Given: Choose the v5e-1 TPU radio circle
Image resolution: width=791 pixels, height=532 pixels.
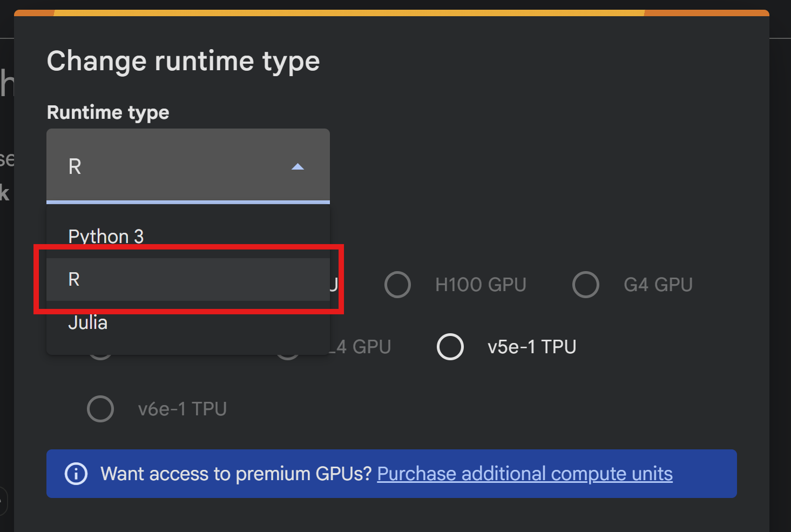Looking at the screenshot, I should coord(450,347).
